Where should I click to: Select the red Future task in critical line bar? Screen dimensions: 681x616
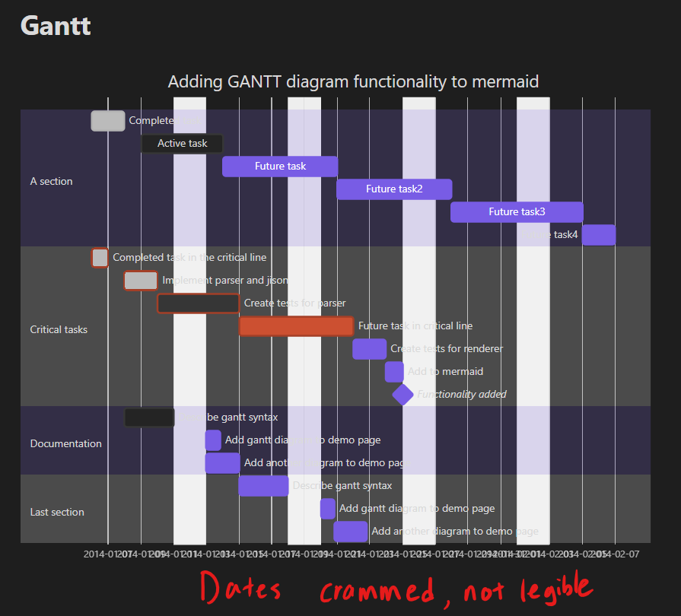coord(297,325)
